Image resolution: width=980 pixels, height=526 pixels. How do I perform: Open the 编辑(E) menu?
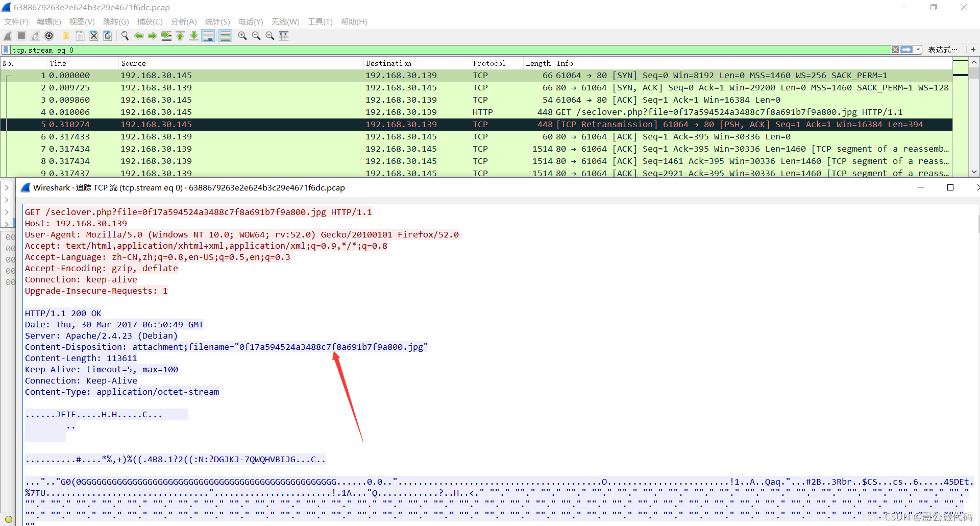pyautogui.click(x=49, y=22)
